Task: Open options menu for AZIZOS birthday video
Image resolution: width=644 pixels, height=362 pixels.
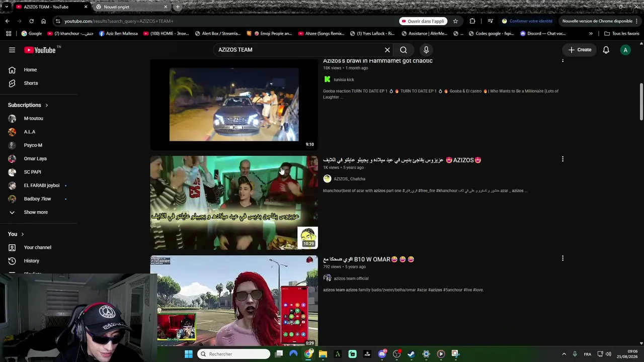Action: 562,159
